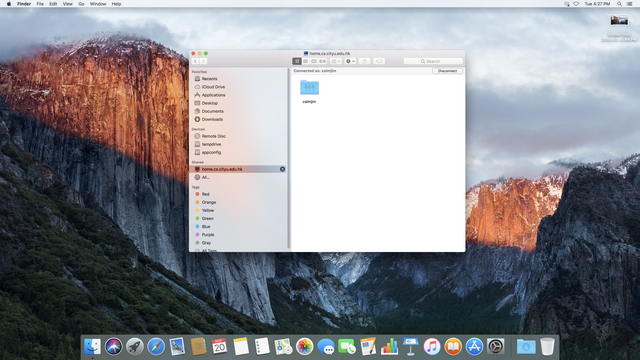The image size is (640, 360).
Task: Click the Edit Tags toolbar button
Action: pos(379,61)
